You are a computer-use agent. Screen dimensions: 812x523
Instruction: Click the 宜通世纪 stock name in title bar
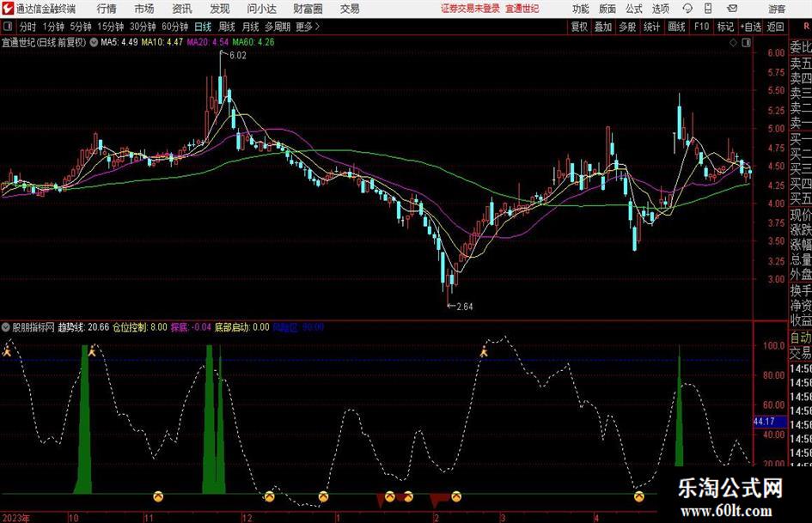click(x=522, y=9)
